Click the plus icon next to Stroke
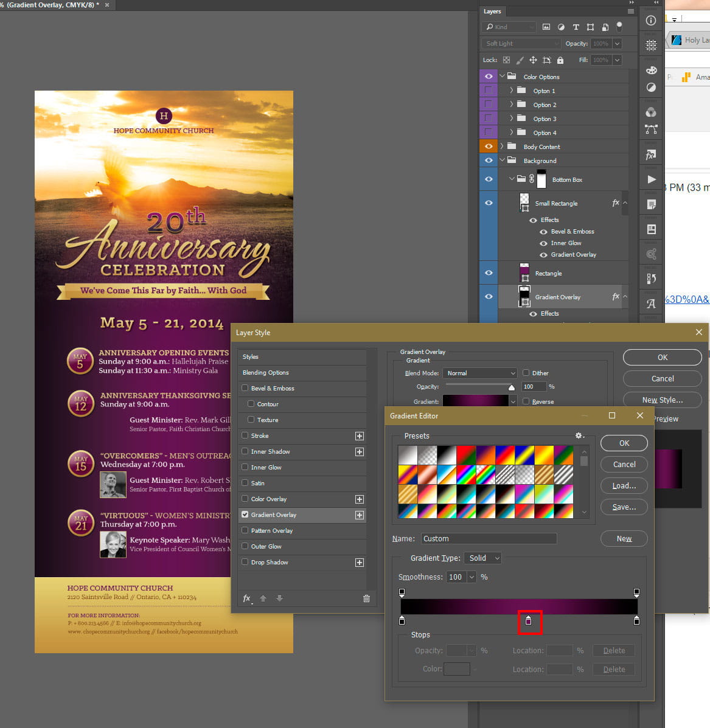This screenshot has height=728, width=710. [x=360, y=436]
